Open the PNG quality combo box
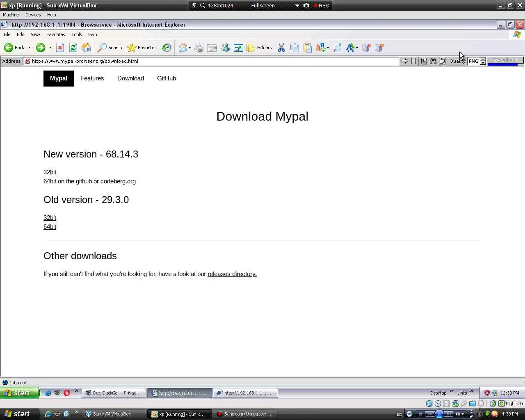The width and height of the screenshot is (525, 420). click(477, 61)
